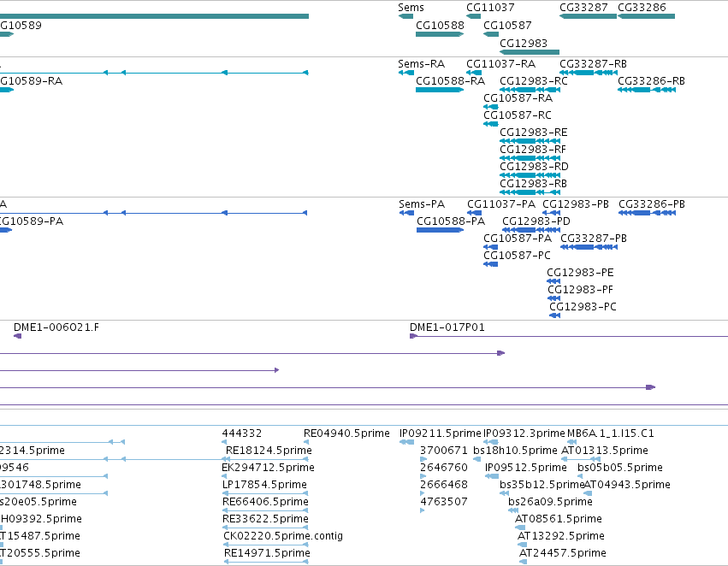Click the LP17854.5prime EST label
728x566 pixels.
click(x=264, y=485)
